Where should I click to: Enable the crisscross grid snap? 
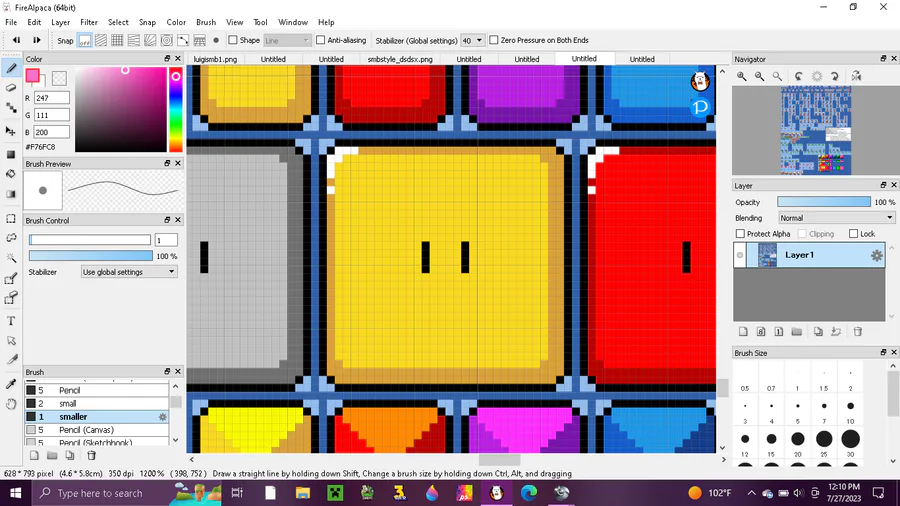point(117,40)
